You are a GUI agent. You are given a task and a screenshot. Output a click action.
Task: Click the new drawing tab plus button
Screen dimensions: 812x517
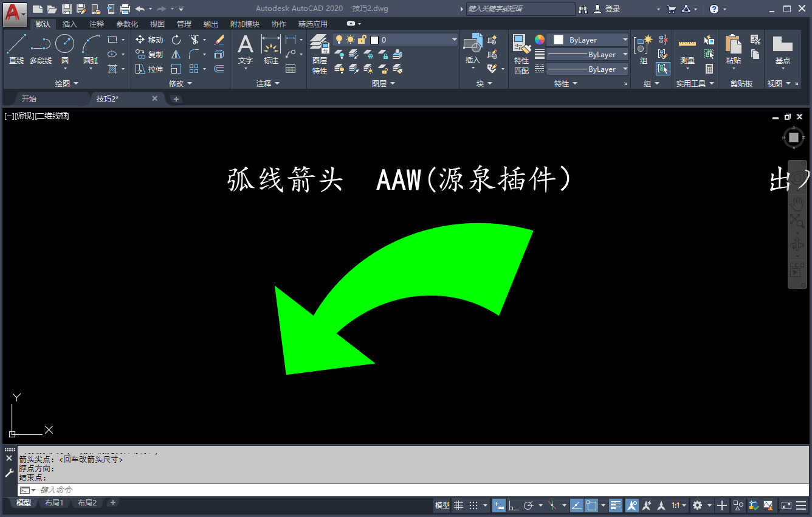click(176, 99)
